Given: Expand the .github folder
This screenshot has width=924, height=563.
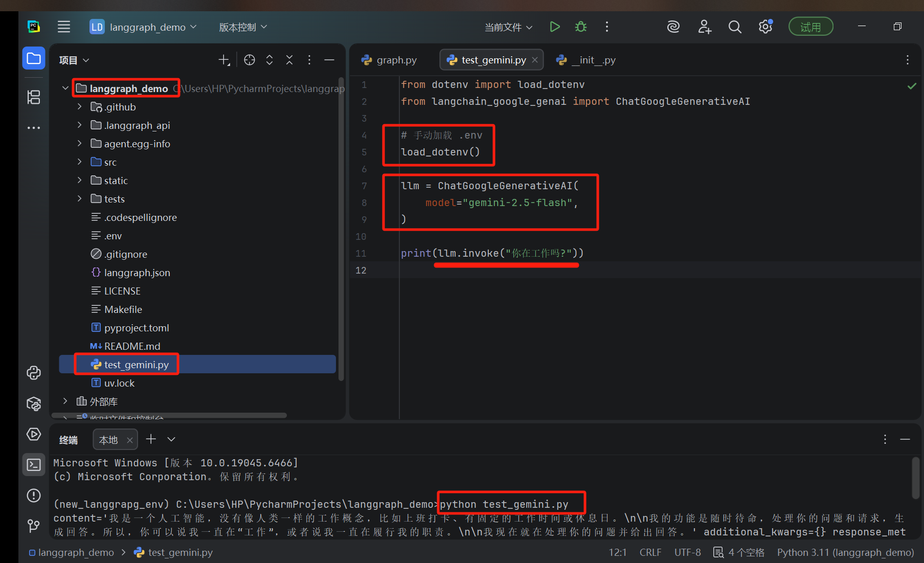Looking at the screenshot, I should (79, 107).
